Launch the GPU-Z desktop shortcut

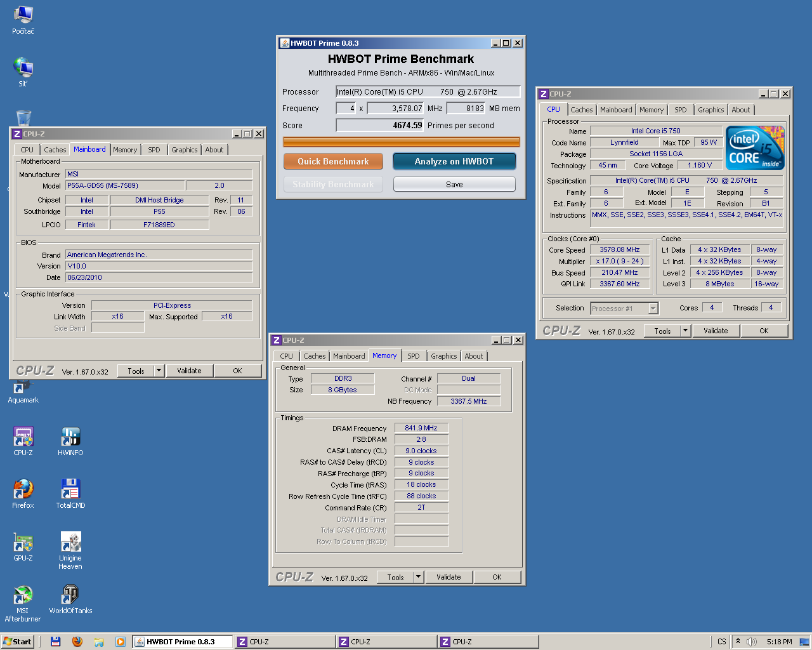pyautogui.click(x=23, y=547)
